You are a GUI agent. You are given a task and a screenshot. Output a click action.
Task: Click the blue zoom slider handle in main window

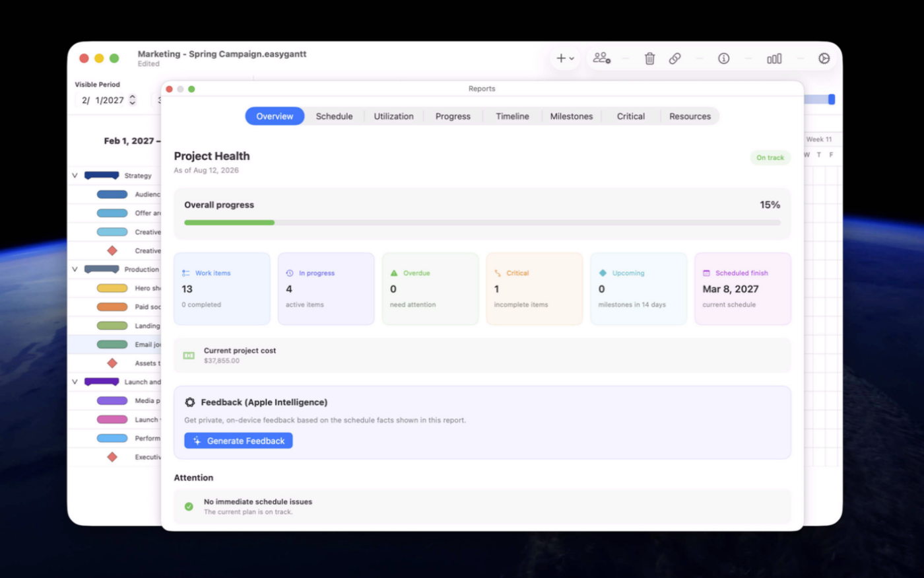click(x=832, y=99)
